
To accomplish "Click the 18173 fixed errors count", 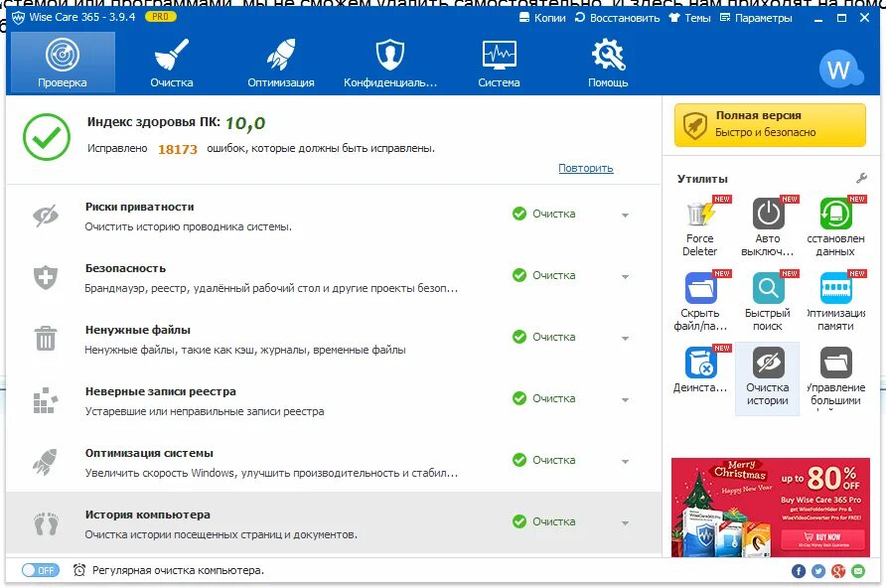I will [178, 149].
